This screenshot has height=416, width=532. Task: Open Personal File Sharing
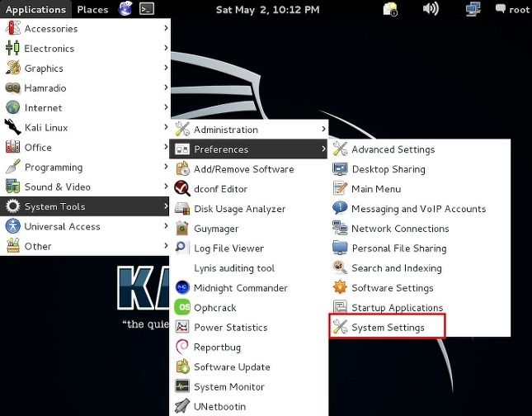click(420, 248)
